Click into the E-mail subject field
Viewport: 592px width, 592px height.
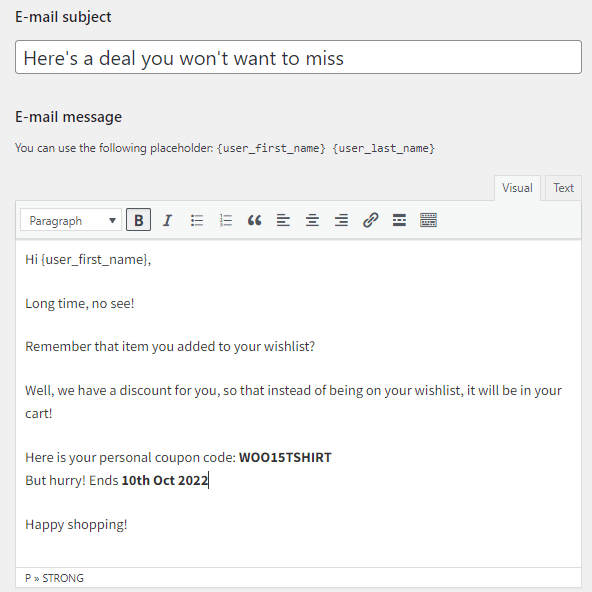(298, 57)
